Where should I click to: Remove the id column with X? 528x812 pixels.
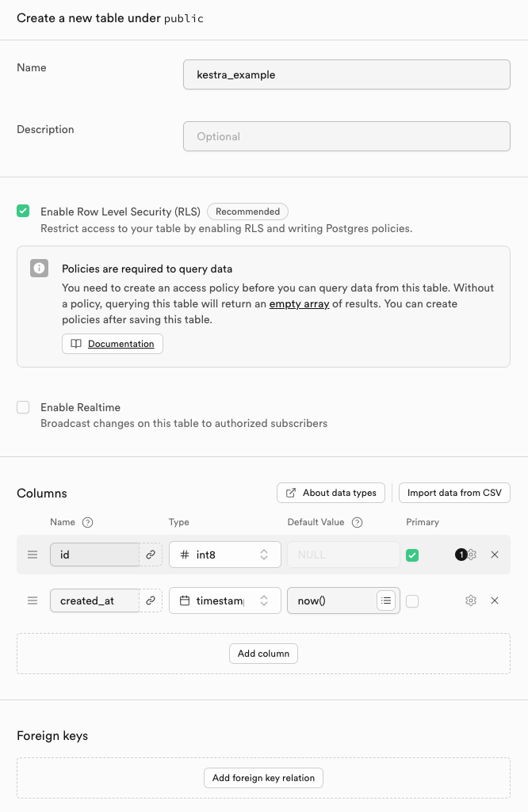(495, 555)
